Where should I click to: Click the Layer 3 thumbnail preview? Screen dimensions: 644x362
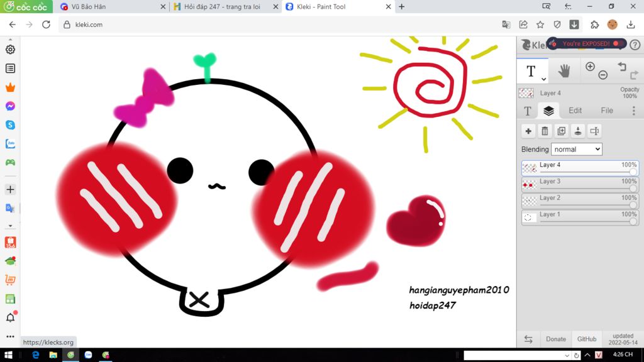click(x=530, y=185)
